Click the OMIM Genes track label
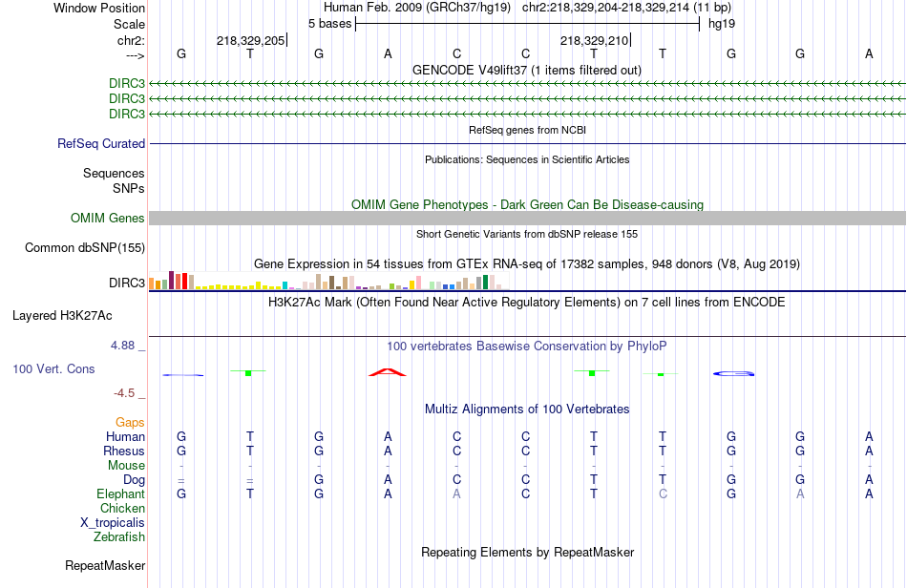Screen dimensions: 907x588 [108, 218]
